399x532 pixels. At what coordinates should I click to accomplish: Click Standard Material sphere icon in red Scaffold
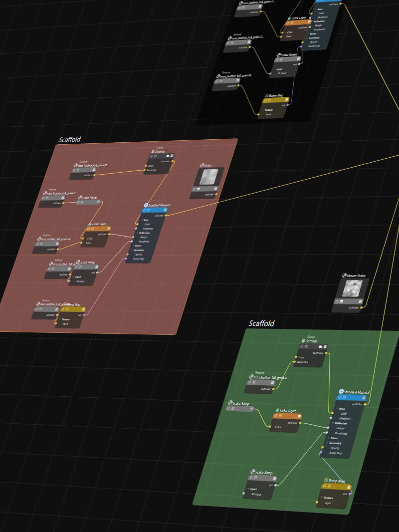tap(146, 205)
